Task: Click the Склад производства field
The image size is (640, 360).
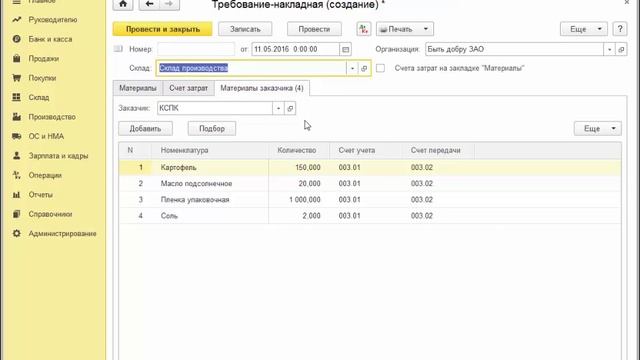Action: click(x=251, y=68)
